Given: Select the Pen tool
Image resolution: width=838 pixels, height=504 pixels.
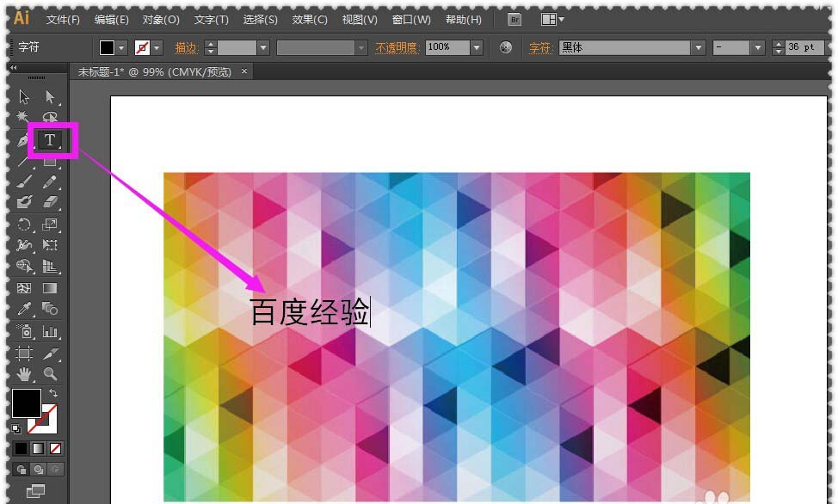Looking at the screenshot, I should tap(23, 140).
